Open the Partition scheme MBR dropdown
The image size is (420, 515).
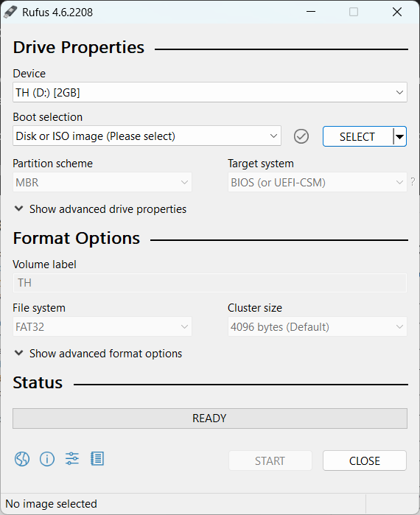[102, 182]
